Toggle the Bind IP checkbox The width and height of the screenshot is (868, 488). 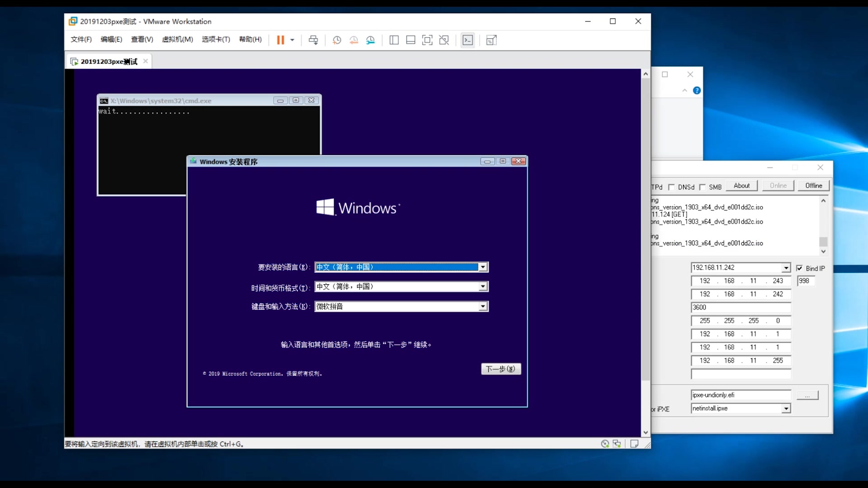[799, 268]
